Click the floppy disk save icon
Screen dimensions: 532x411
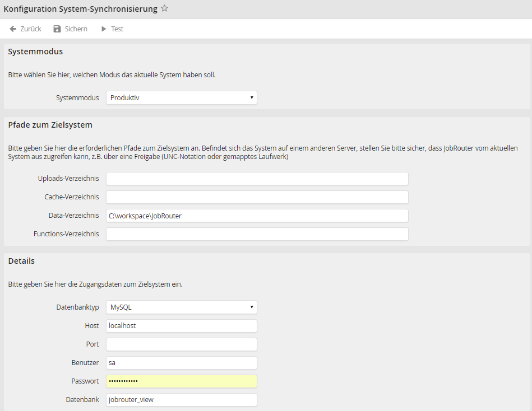tap(57, 29)
